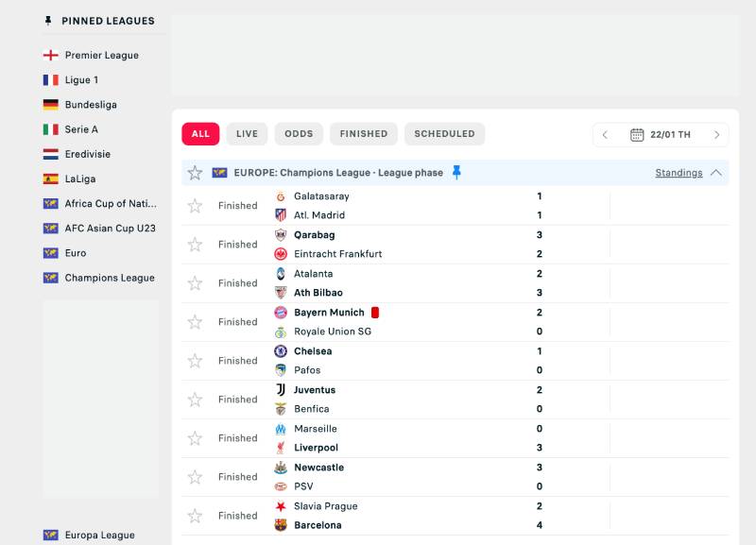Click the Juventus club logo
Image resolution: width=756 pixels, height=545 pixels.
coord(281,390)
